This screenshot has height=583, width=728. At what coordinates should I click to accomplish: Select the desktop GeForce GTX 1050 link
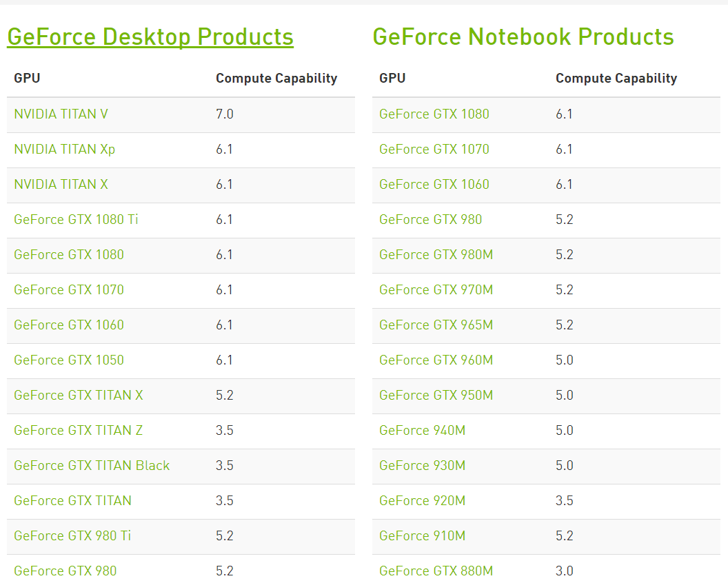[69, 360]
